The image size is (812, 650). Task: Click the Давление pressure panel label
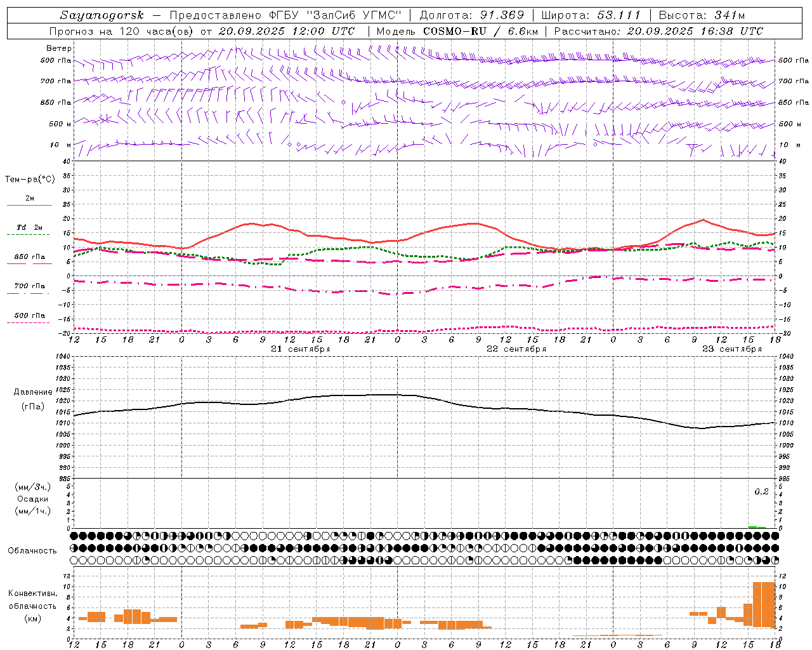pyautogui.click(x=33, y=392)
